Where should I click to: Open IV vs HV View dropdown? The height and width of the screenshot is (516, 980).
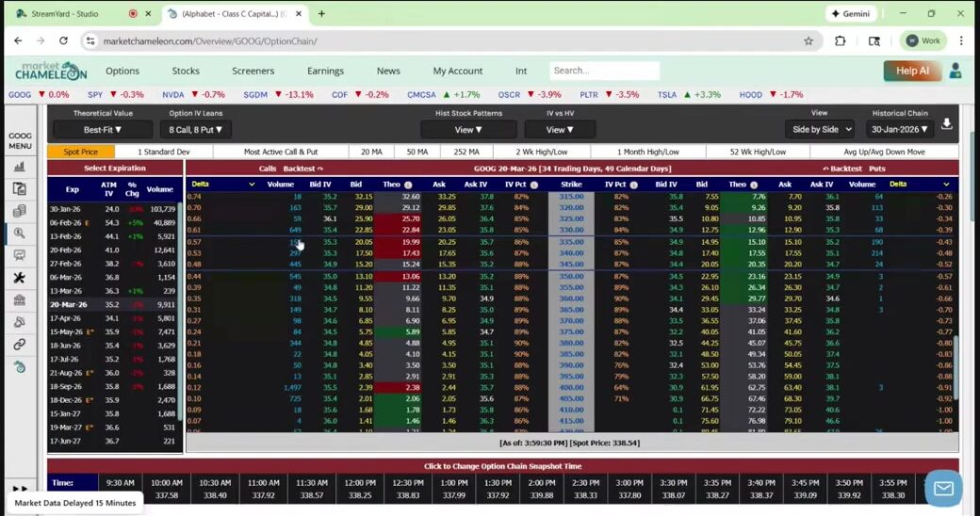point(560,129)
